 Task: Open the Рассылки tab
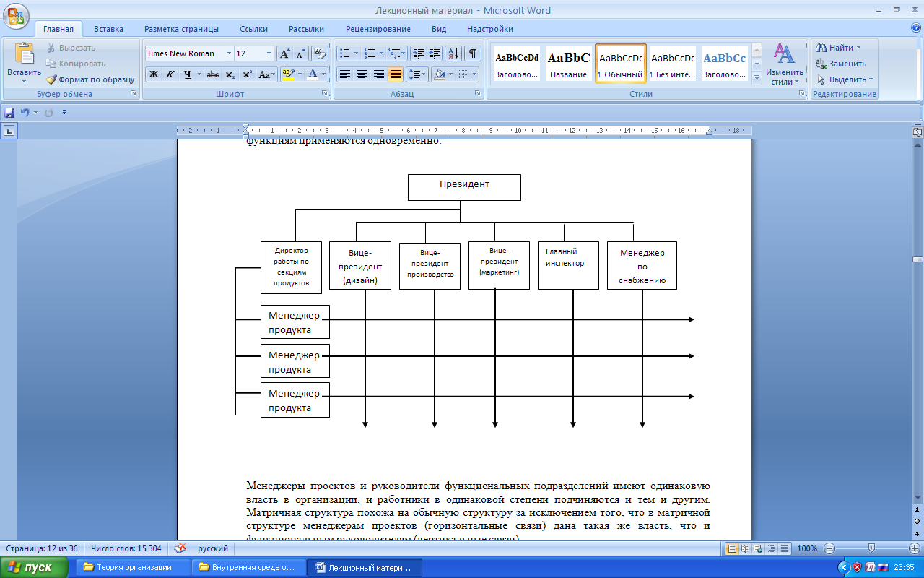(x=306, y=29)
